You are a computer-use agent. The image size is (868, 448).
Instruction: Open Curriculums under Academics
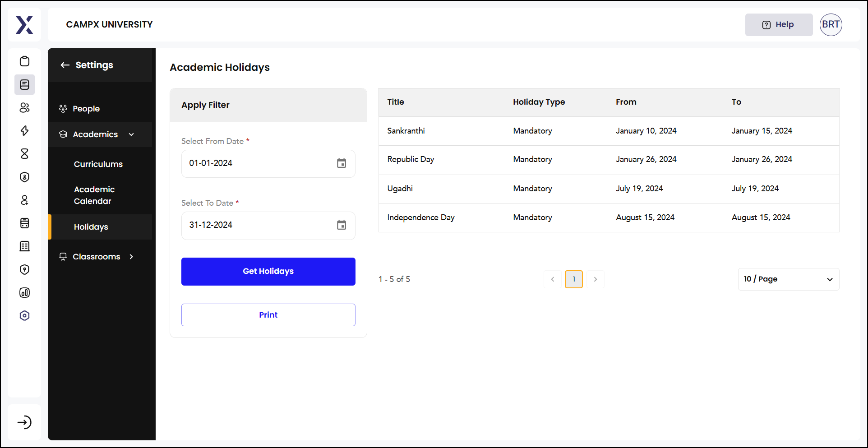(x=98, y=164)
